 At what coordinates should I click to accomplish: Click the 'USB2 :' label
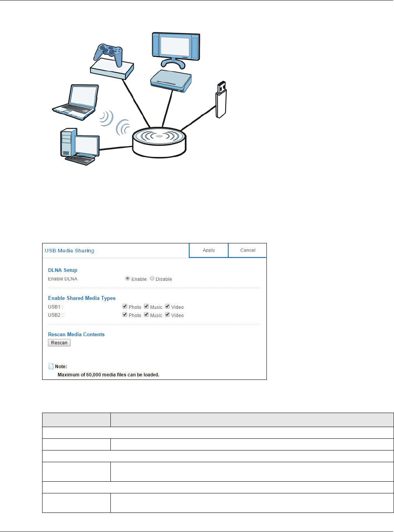tap(55, 315)
